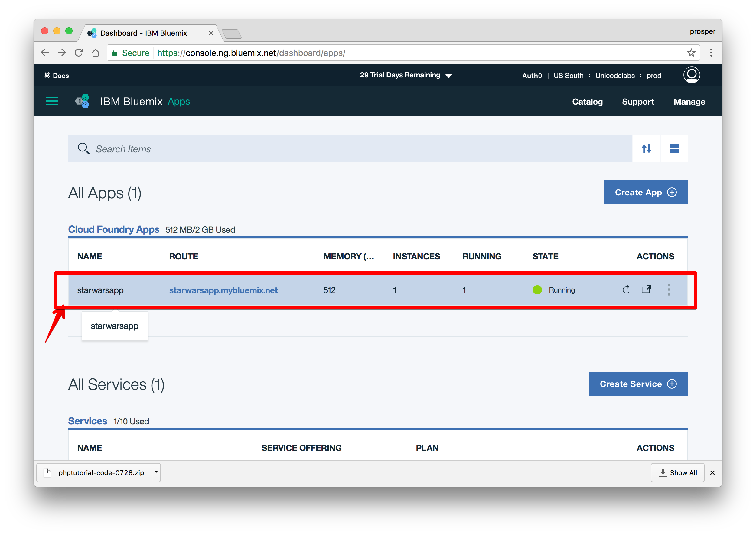Click the Create Service button

click(638, 384)
